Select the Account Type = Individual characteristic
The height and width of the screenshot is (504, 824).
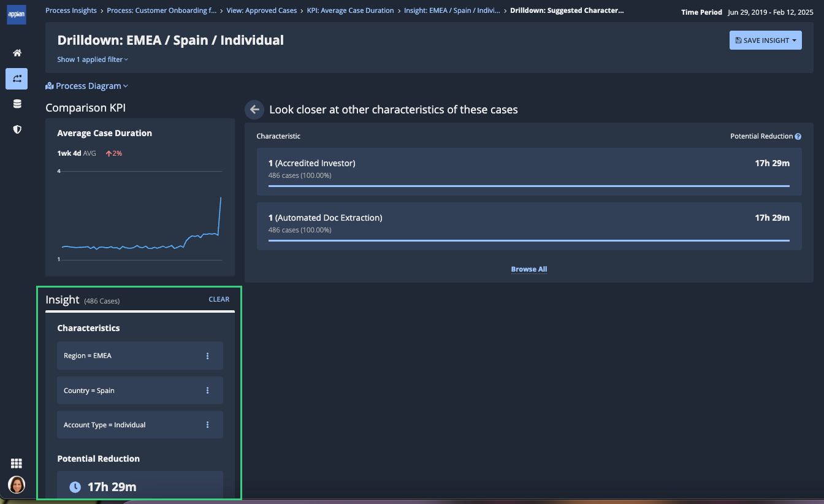pyautogui.click(x=140, y=425)
